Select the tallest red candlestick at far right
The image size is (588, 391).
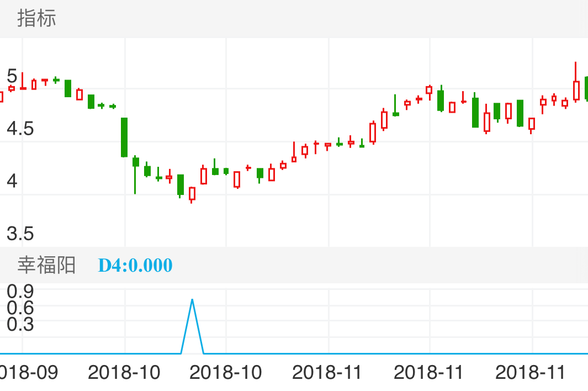(576, 89)
